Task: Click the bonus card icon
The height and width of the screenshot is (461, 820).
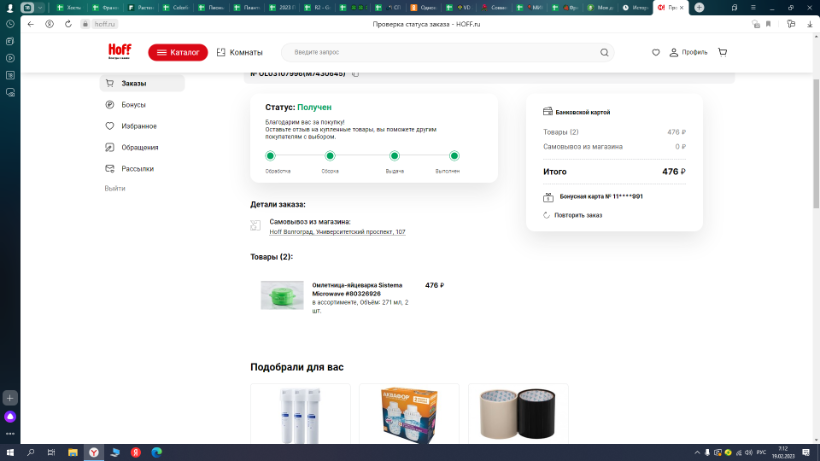Action: point(548,197)
